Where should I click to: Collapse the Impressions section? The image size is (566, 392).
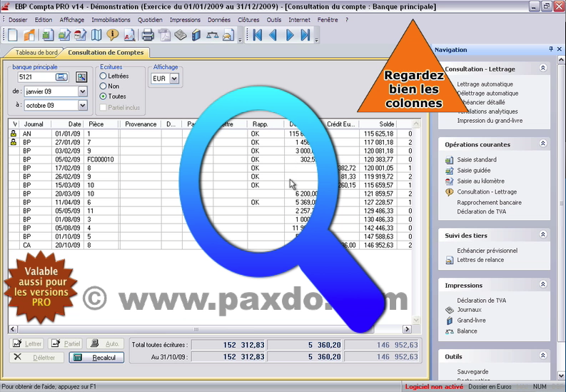pyautogui.click(x=543, y=284)
